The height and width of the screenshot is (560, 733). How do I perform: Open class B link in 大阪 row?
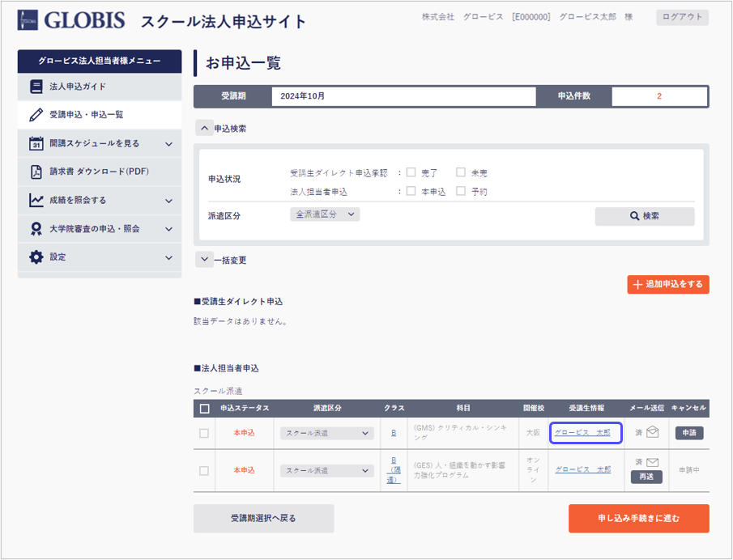[x=394, y=433]
